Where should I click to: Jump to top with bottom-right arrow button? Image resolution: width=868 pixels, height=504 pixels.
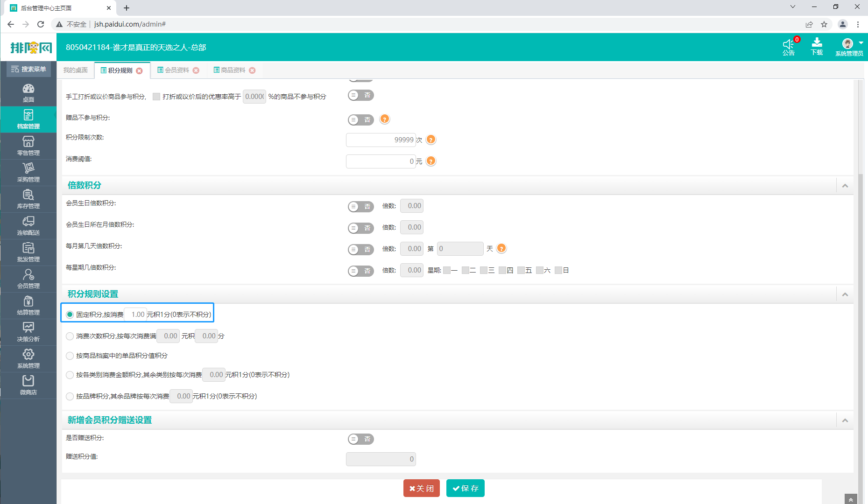tap(851, 499)
